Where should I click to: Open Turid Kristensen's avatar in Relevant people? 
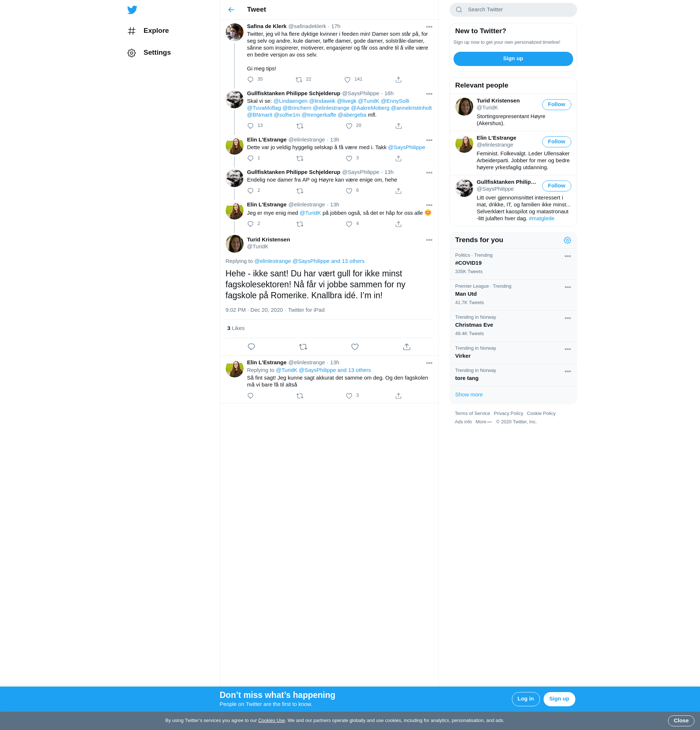464,107
